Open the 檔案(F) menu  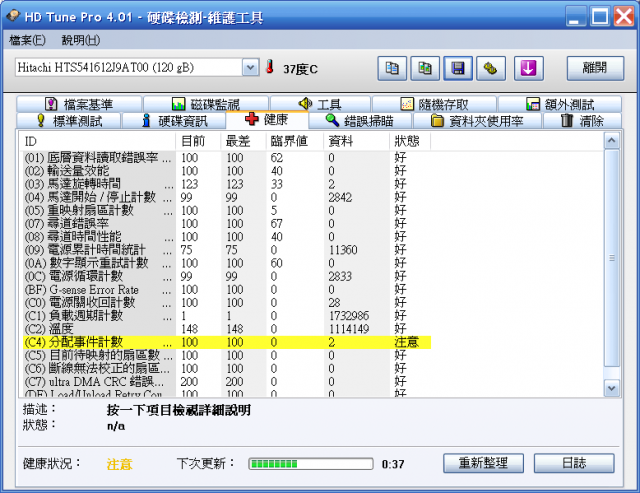pos(27,40)
